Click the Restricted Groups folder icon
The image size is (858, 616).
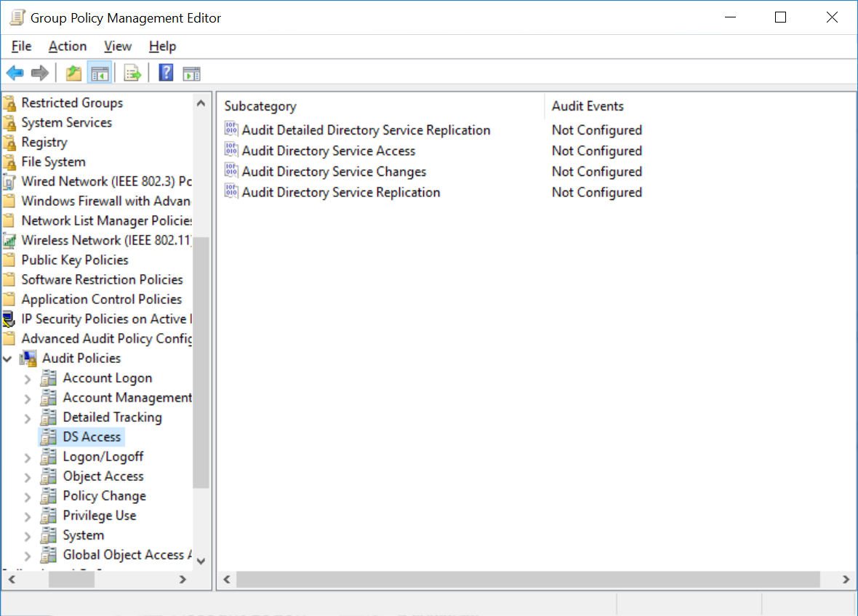tap(9, 103)
